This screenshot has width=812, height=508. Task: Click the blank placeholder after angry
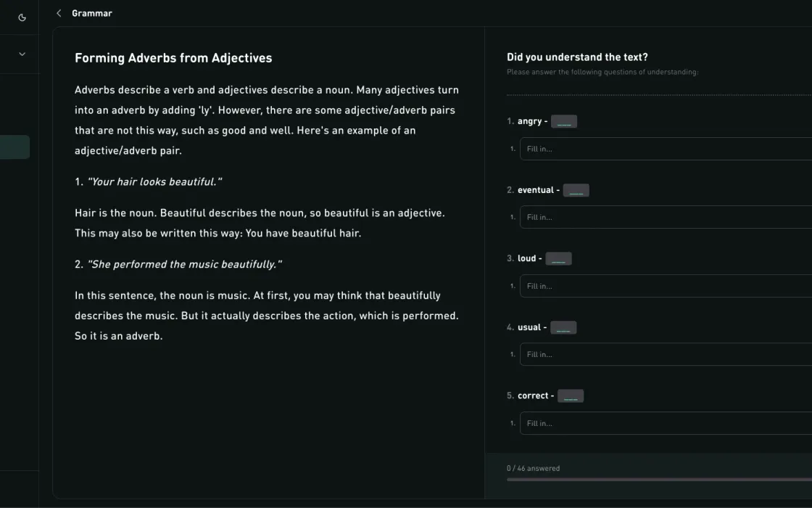[x=564, y=121]
